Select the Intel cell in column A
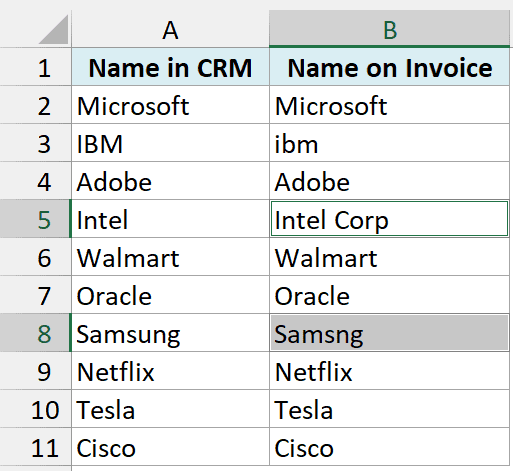 click(x=170, y=219)
